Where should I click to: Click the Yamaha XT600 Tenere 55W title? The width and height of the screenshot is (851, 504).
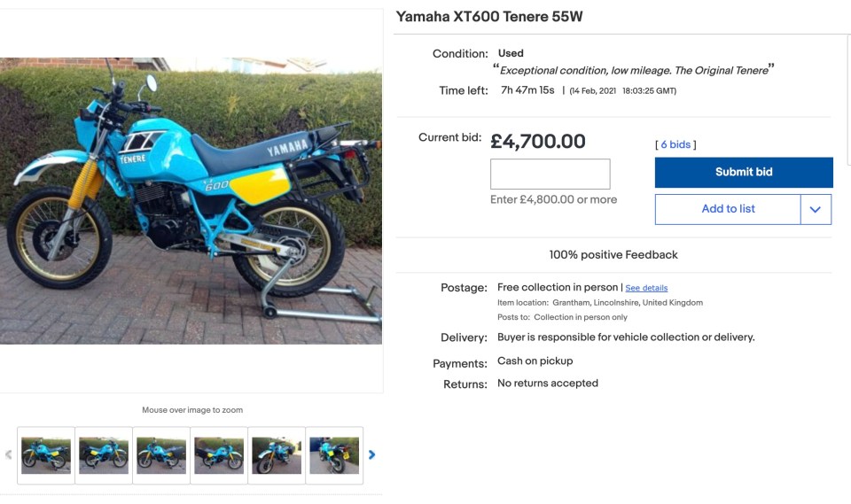pyautogui.click(x=489, y=17)
